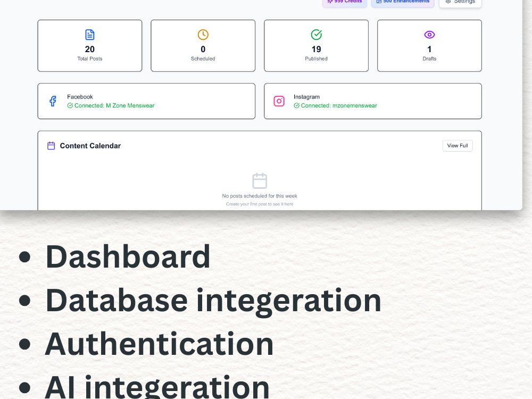Open the View Full calendar button
The height and width of the screenshot is (399, 532).
(x=458, y=146)
